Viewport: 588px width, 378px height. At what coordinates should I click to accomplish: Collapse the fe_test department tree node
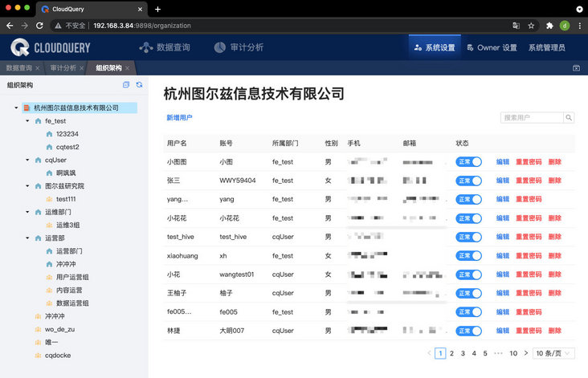coord(27,121)
